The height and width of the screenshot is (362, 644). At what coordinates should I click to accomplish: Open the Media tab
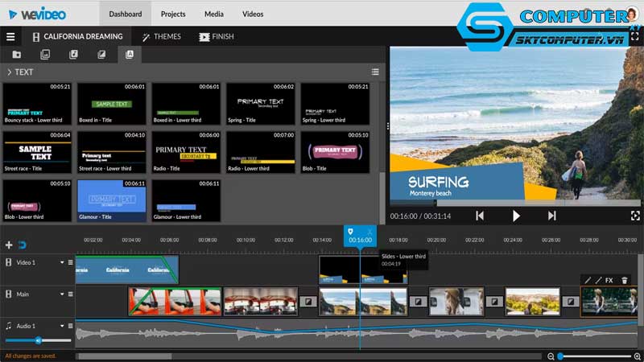[213, 14]
